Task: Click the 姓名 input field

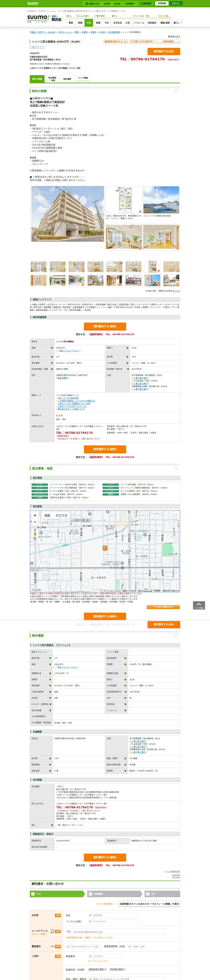Action: pos(113,915)
